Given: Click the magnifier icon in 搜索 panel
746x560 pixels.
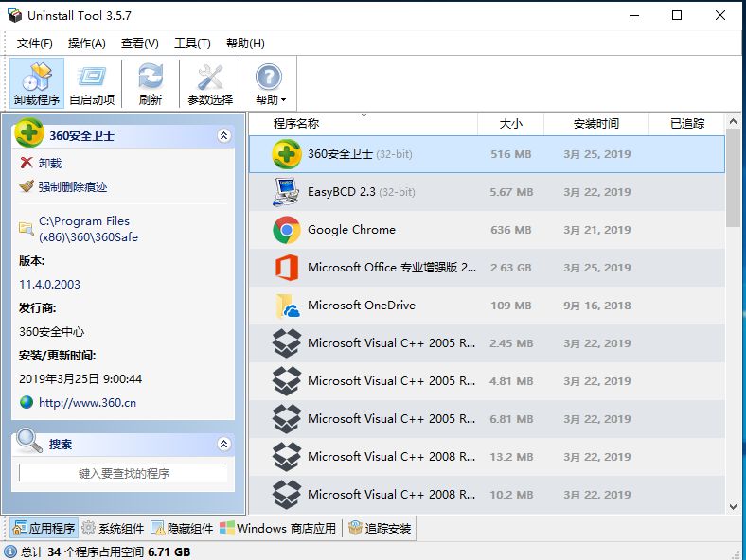Looking at the screenshot, I should pyautogui.click(x=29, y=441).
